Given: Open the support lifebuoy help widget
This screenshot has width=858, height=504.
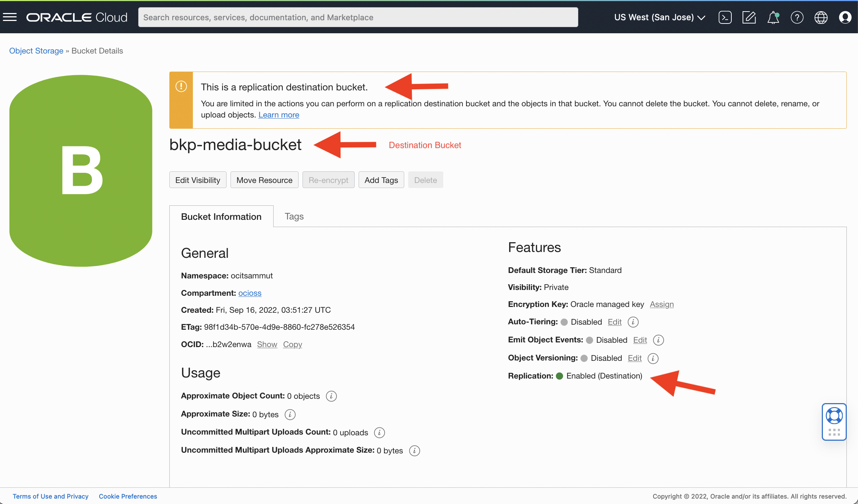Looking at the screenshot, I should point(834,416).
